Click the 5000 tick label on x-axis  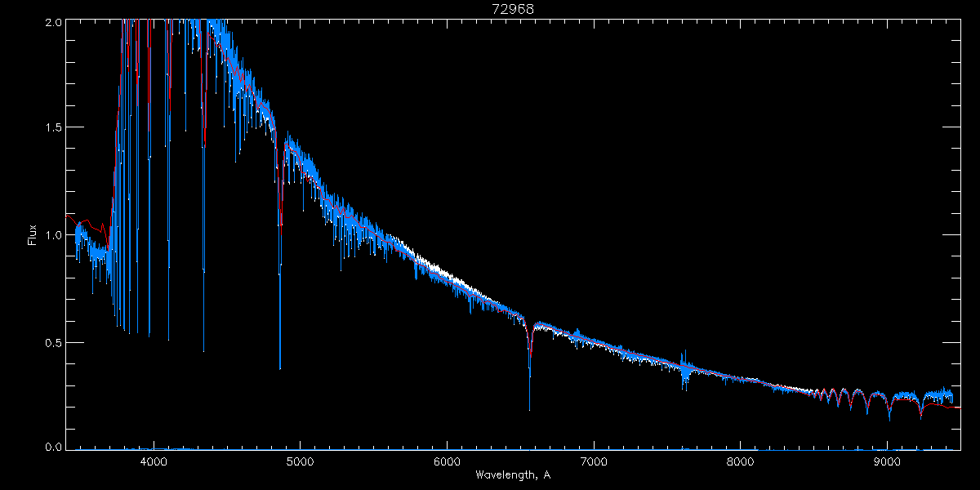pyautogui.click(x=300, y=461)
